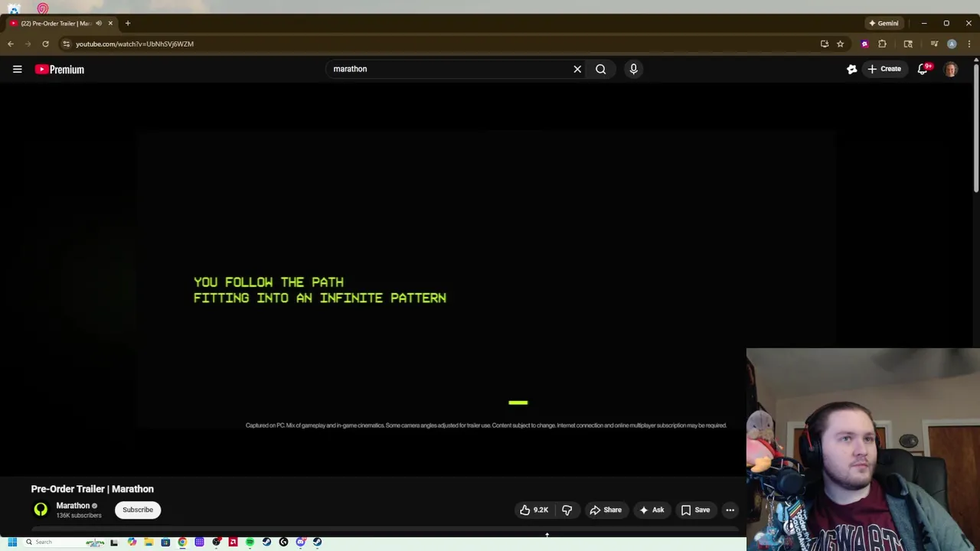
Task: Click the purple extension icon in toolbar
Action: (865, 44)
